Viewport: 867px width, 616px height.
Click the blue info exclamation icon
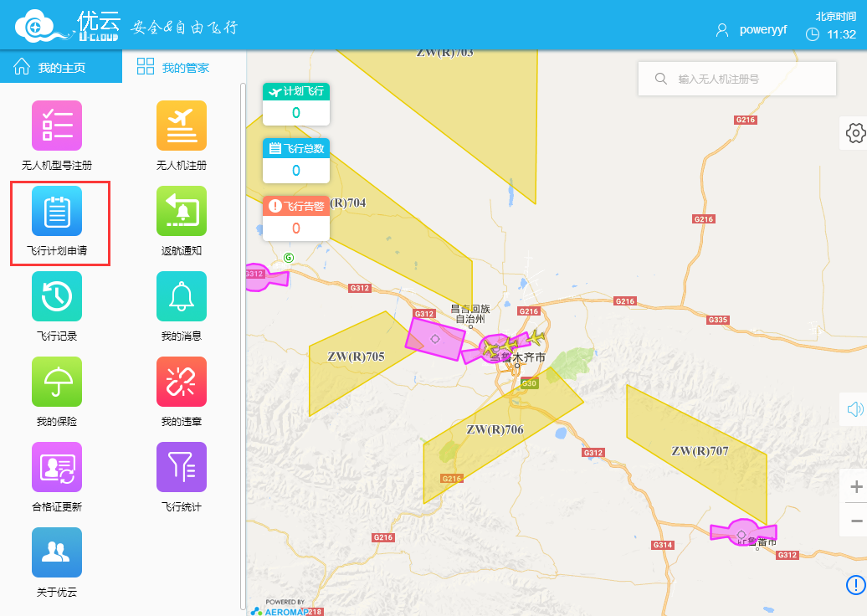pos(856,584)
